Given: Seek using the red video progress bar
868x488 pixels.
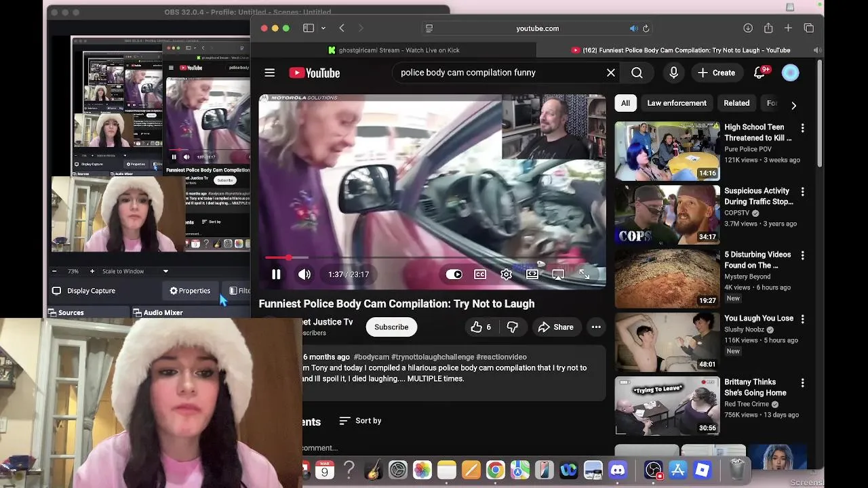Looking at the screenshot, I should point(431,258).
